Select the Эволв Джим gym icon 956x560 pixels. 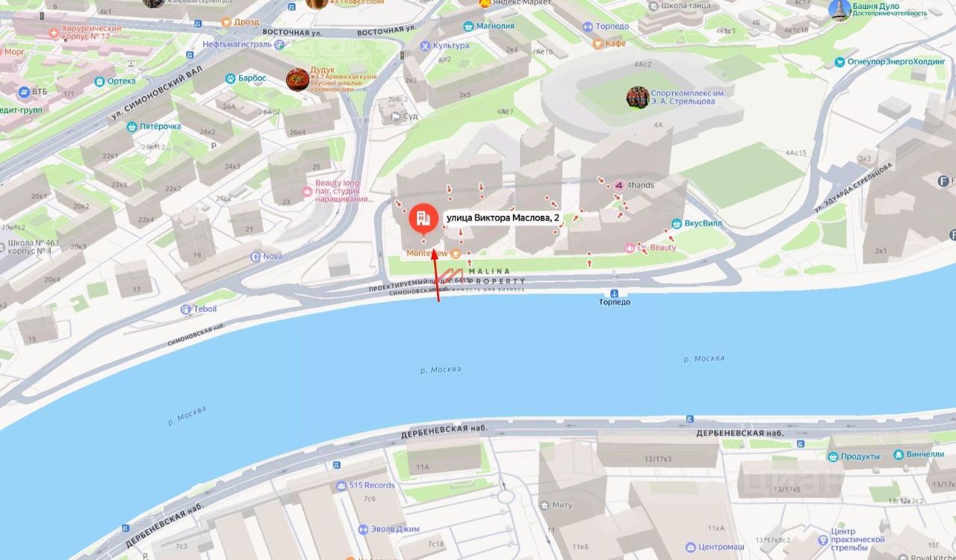pos(364,529)
